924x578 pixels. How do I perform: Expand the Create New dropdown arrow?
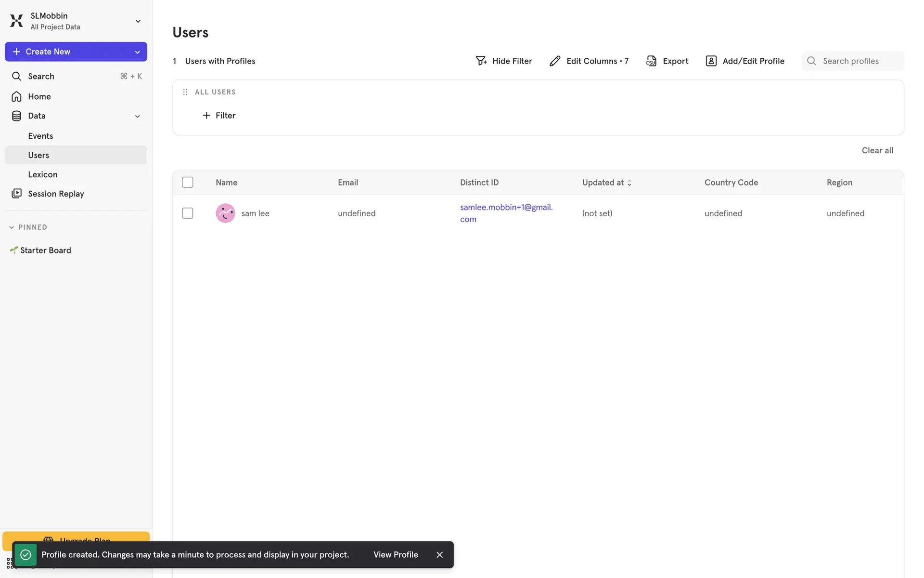pyautogui.click(x=138, y=52)
